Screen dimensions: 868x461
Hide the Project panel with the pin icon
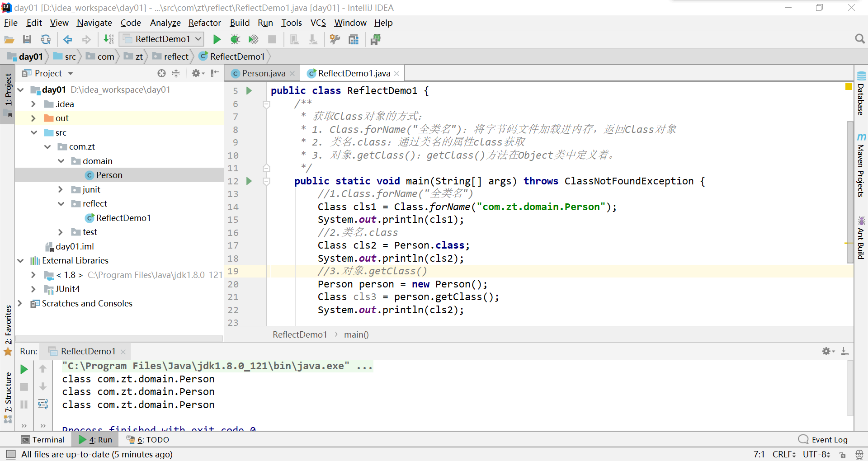215,73
